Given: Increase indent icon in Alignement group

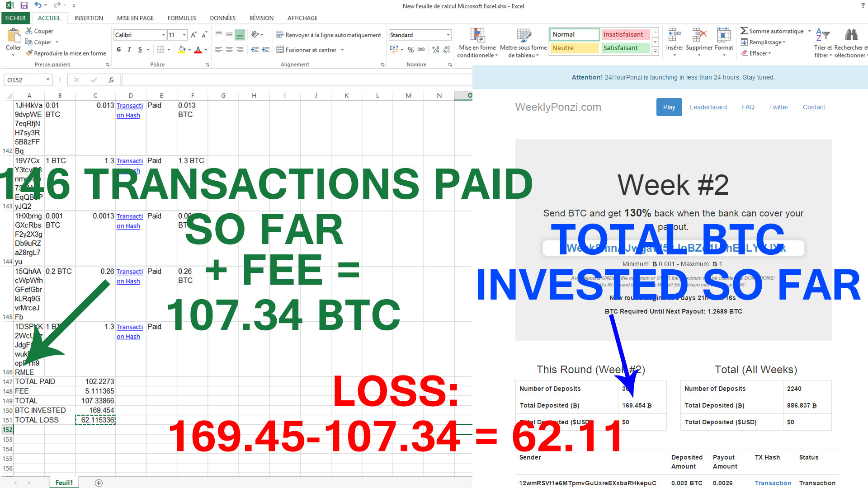Looking at the screenshot, I should (x=266, y=50).
